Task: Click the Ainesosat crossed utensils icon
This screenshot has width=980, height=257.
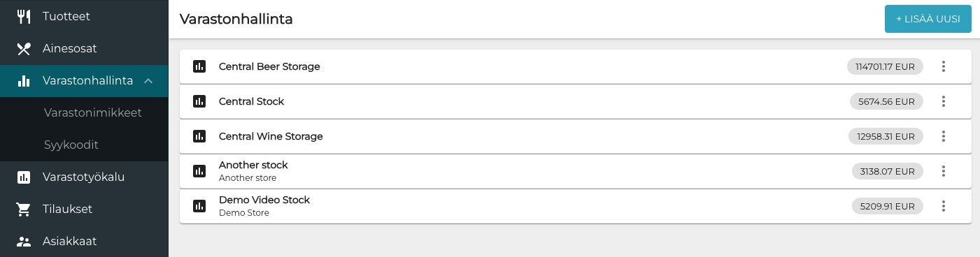Action: point(24,49)
